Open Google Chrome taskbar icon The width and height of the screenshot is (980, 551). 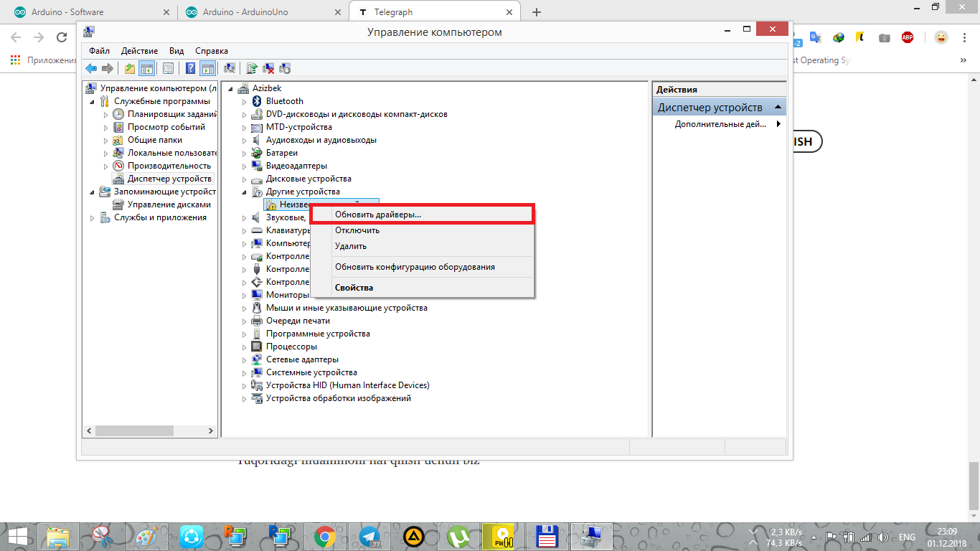(x=325, y=536)
